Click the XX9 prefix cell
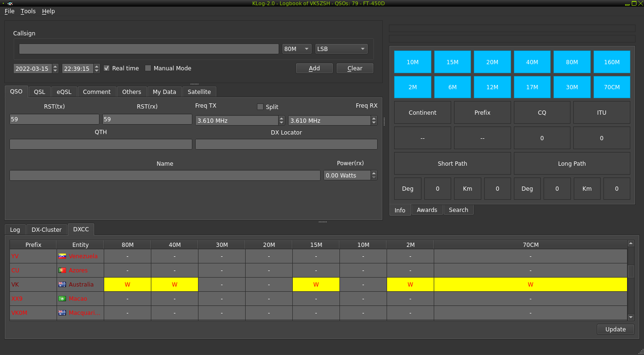 click(33, 299)
